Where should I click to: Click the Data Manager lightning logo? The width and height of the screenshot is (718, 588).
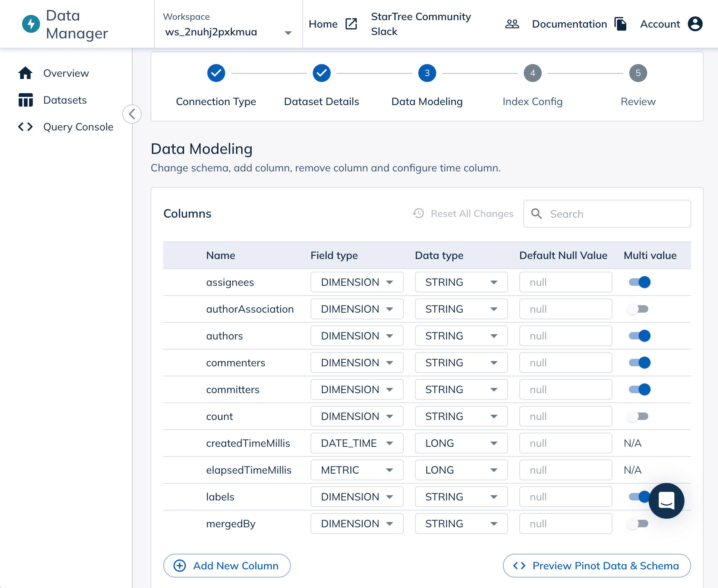tap(31, 24)
